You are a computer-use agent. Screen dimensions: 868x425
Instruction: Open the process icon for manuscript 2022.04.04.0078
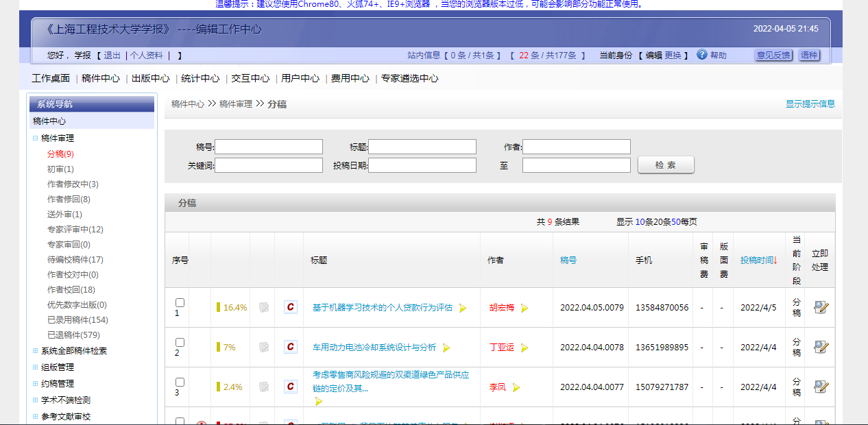pos(820,347)
